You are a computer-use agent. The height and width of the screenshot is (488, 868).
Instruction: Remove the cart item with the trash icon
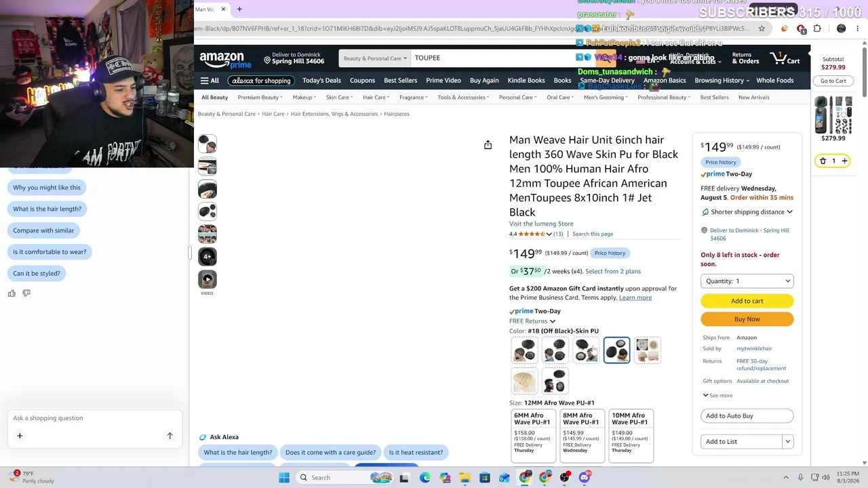click(823, 161)
